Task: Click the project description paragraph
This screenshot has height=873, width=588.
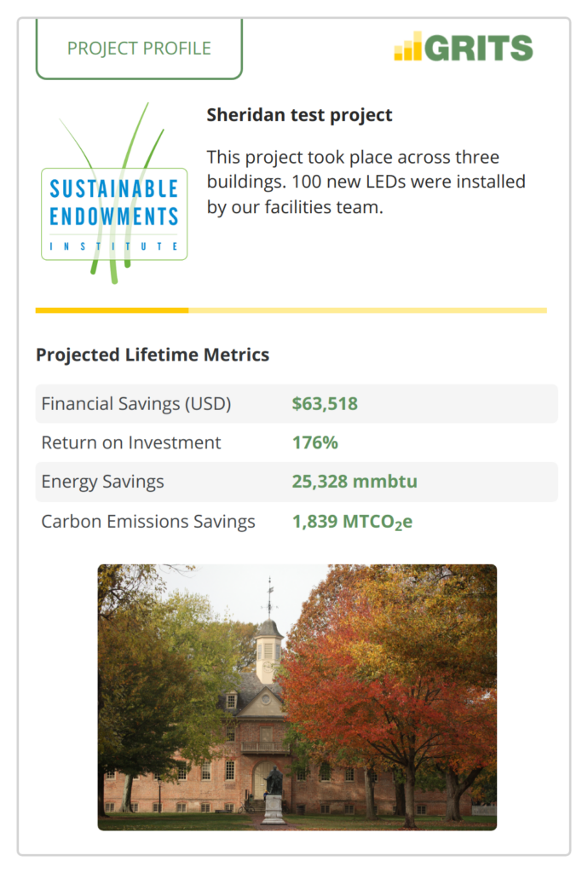Action: [366, 182]
